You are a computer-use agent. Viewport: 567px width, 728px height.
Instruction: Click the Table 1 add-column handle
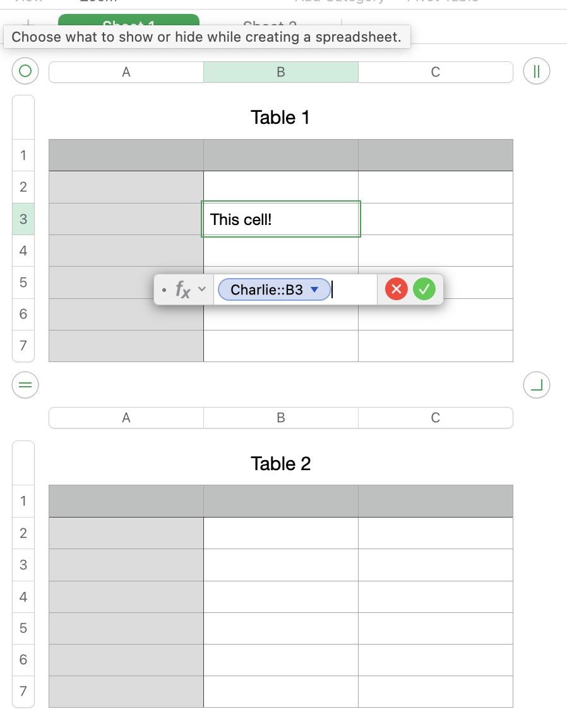tap(537, 71)
